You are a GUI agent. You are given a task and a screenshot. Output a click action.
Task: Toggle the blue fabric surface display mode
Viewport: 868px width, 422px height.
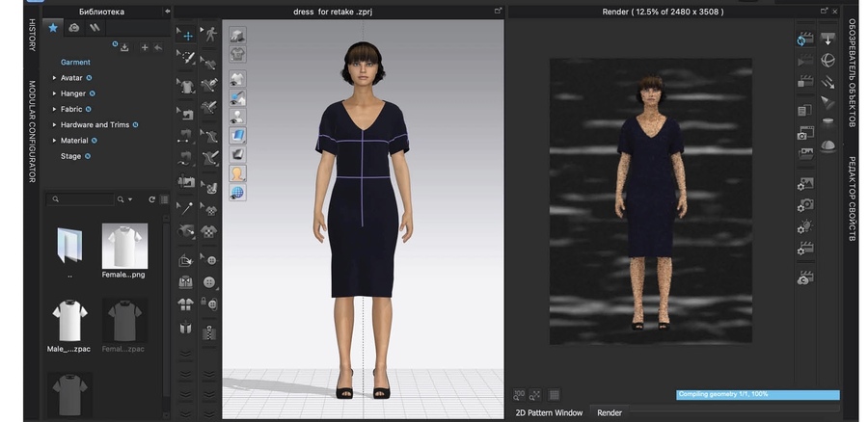coord(237,136)
